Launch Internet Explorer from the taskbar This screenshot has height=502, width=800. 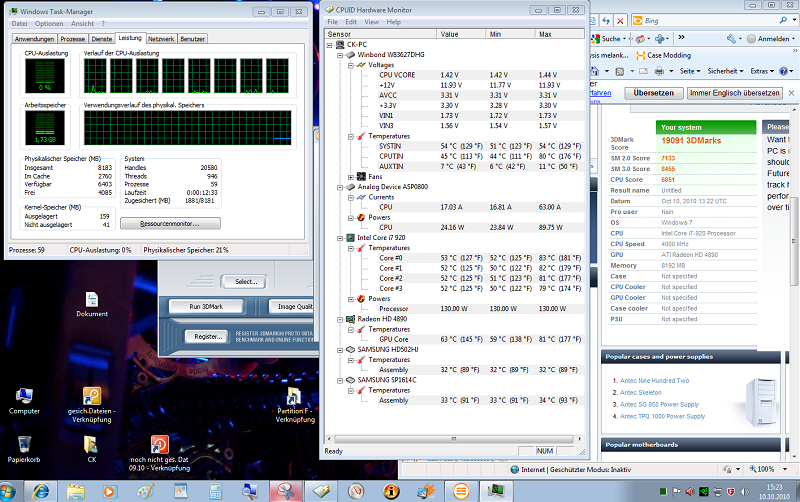coord(42,492)
